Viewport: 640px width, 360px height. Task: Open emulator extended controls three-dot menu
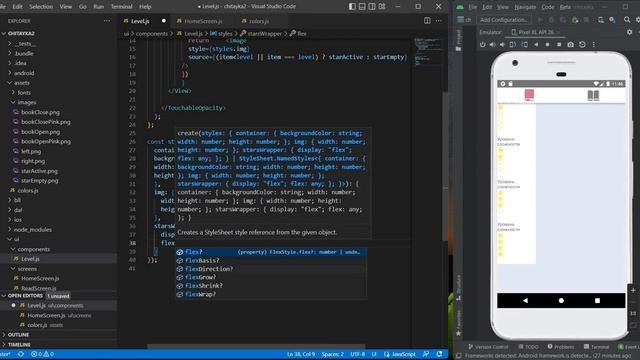click(593, 44)
